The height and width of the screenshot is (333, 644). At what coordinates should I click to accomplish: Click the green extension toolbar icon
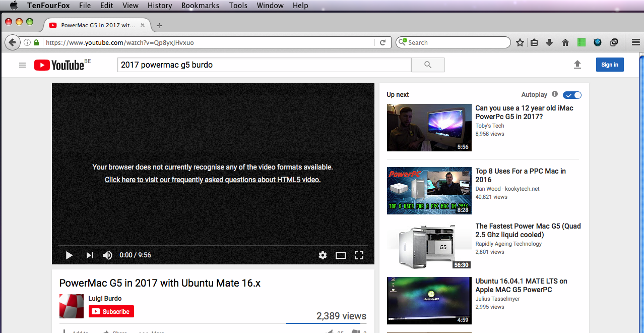pyautogui.click(x=582, y=43)
